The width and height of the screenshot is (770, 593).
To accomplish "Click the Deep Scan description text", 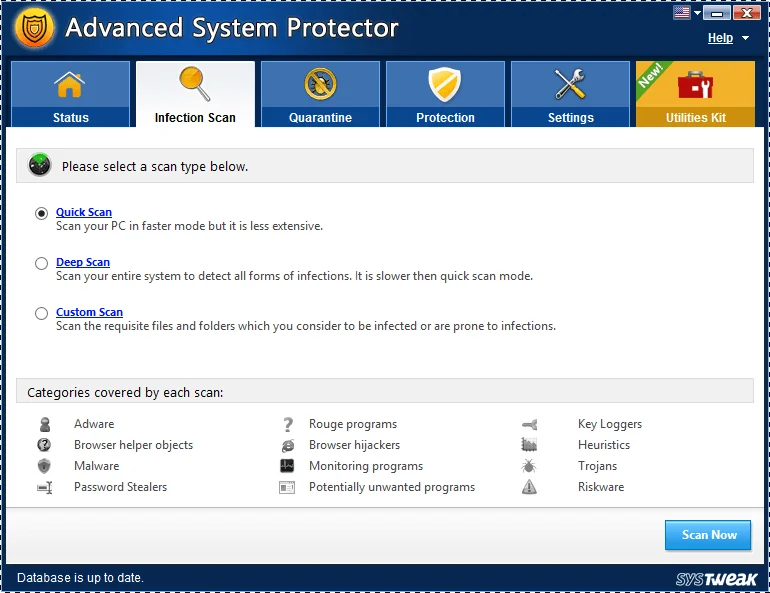I will coord(294,276).
